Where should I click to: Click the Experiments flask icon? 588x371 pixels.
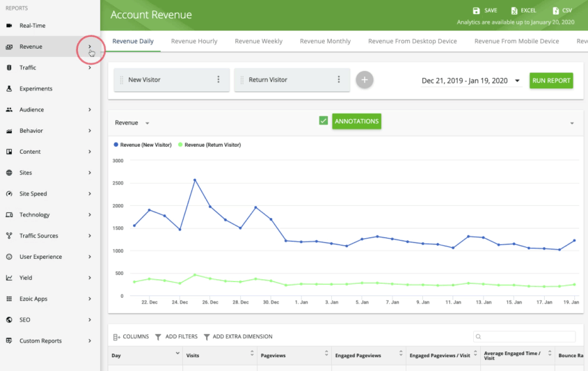click(9, 88)
